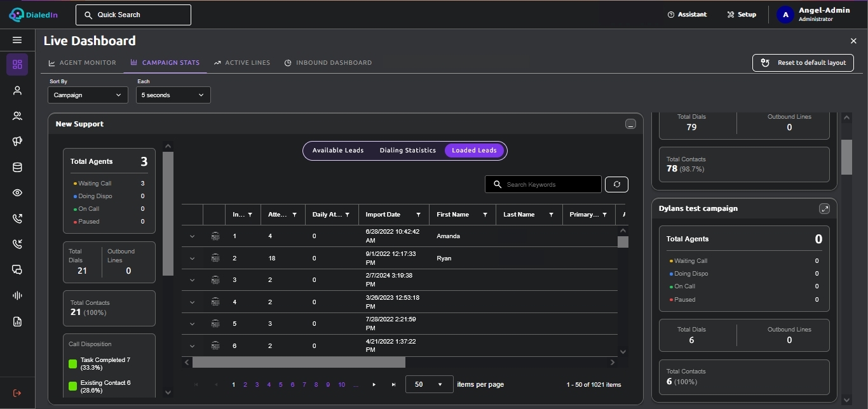Go to page 2 of leads

245,385
